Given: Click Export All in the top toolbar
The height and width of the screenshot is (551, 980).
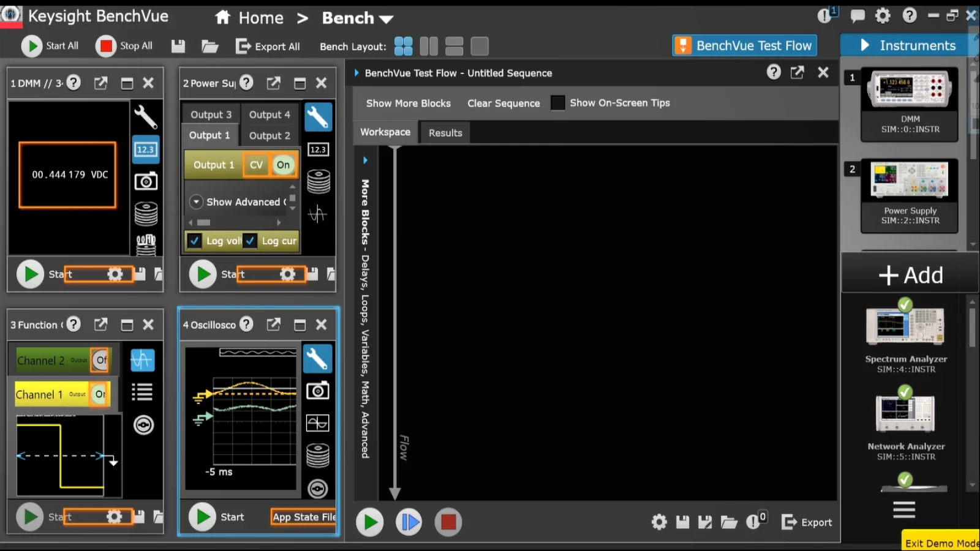Looking at the screenshot, I should pyautogui.click(x=268, y=46).
